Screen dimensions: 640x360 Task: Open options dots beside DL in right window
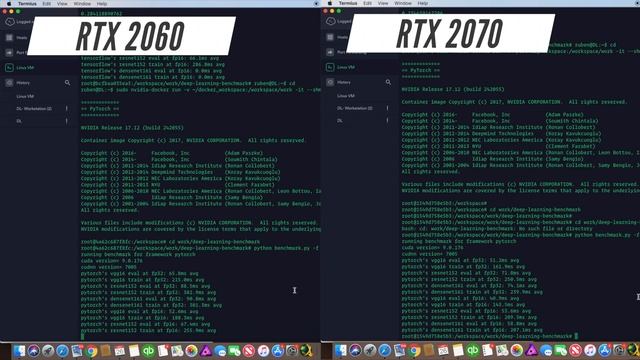[387, 120]
